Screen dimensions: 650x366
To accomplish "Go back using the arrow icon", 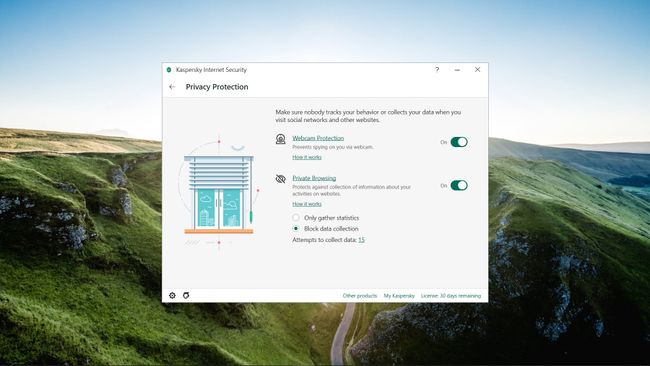I will [172, 87].
